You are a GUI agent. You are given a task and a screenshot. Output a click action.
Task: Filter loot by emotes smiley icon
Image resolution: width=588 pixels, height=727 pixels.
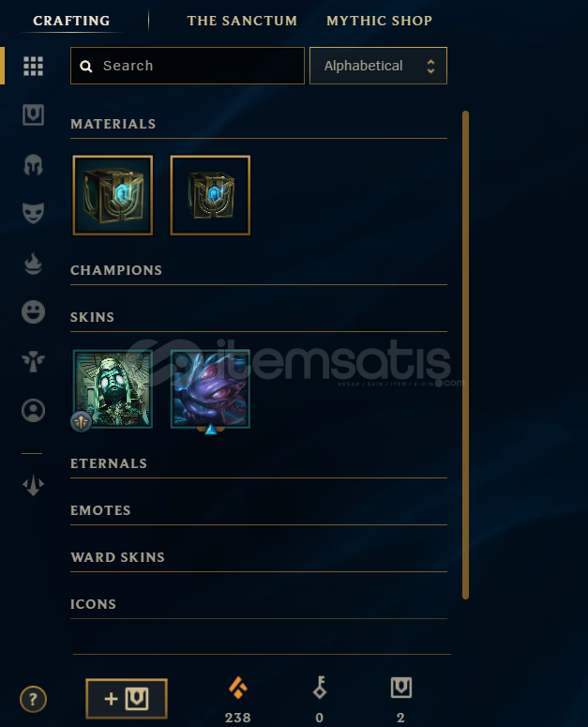tap(34, 311)
